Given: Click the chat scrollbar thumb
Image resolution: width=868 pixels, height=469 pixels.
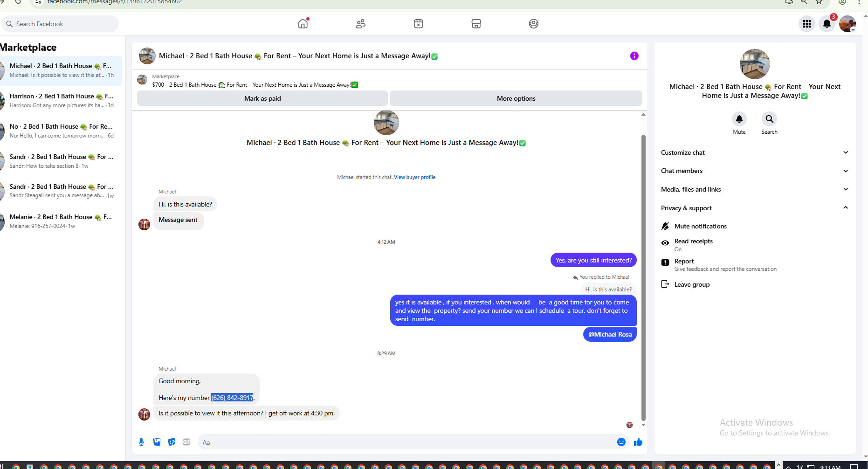Looking at the screenshot, I should point(643,277).
